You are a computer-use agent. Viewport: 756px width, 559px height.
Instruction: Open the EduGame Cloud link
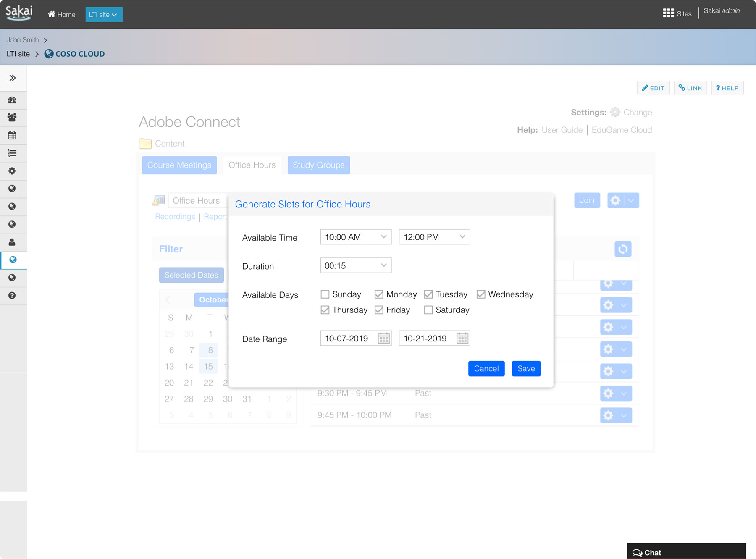[622, 130]
